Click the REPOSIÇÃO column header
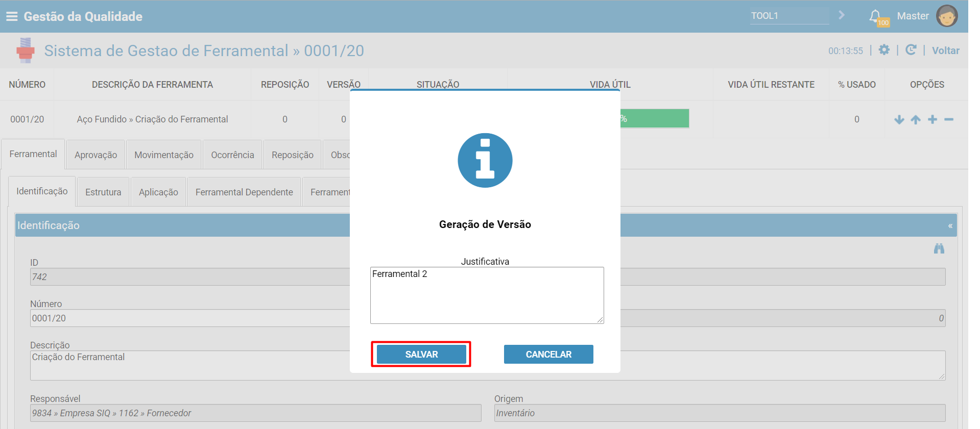The width and height of the screenshot is (980, 429). click(x=285, y=85)
